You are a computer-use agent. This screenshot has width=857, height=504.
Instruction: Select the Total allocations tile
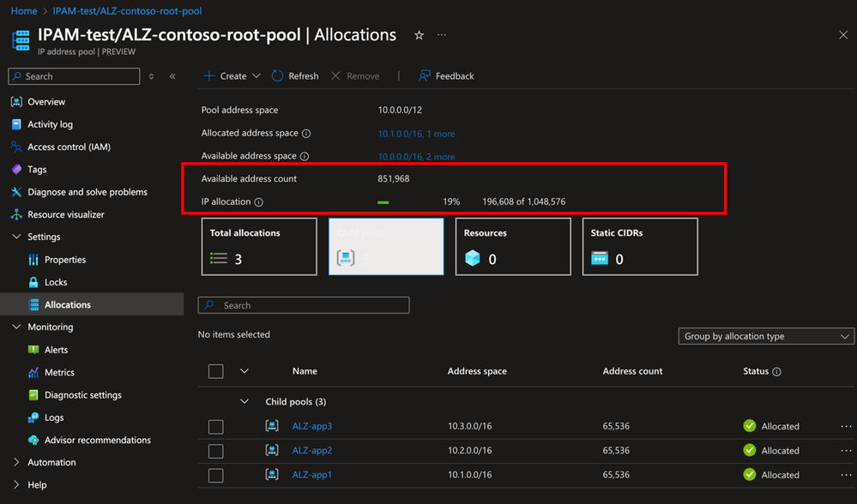click(x=259, y=247)
